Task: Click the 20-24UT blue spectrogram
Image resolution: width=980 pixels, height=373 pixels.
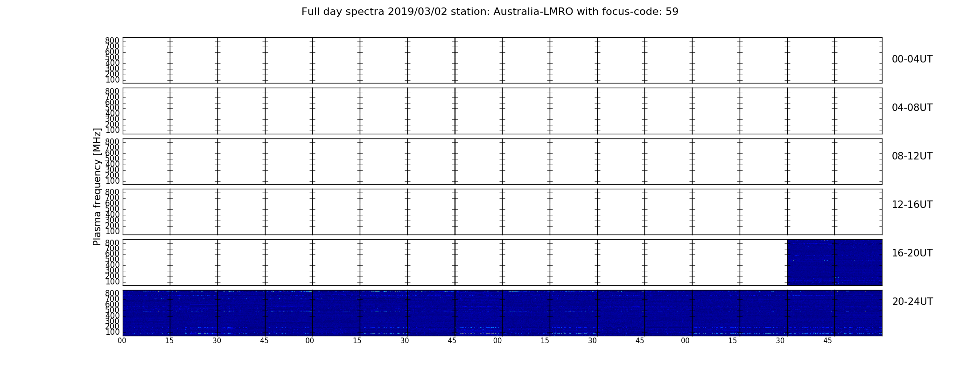Action: (502, 313)
